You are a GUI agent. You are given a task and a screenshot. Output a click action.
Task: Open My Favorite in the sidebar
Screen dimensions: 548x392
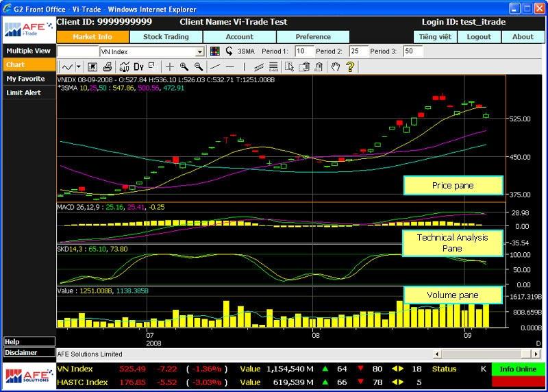[29, 79]
